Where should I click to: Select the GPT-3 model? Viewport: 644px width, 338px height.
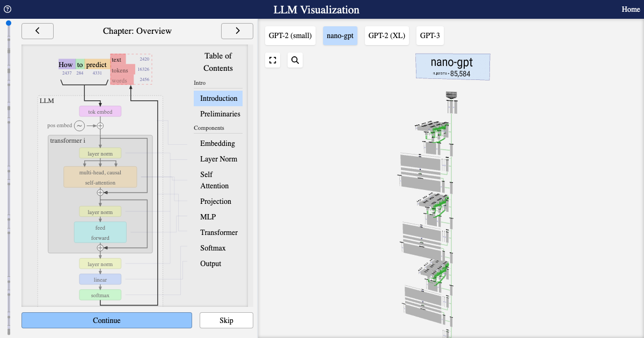click(430, 36)
